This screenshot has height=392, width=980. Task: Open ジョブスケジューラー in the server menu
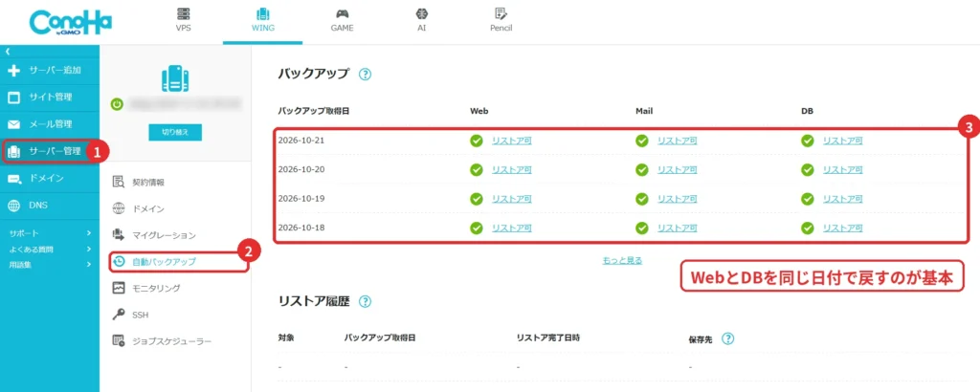point(172,341)
